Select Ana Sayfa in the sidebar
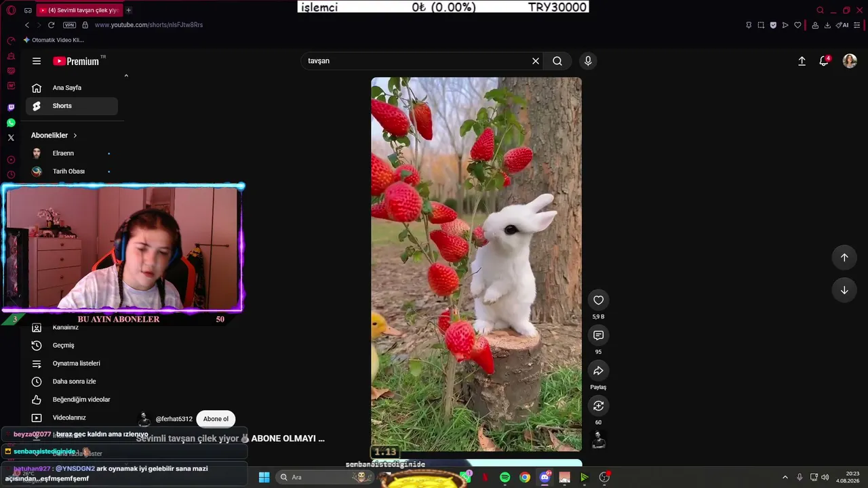 click(71, 87)
